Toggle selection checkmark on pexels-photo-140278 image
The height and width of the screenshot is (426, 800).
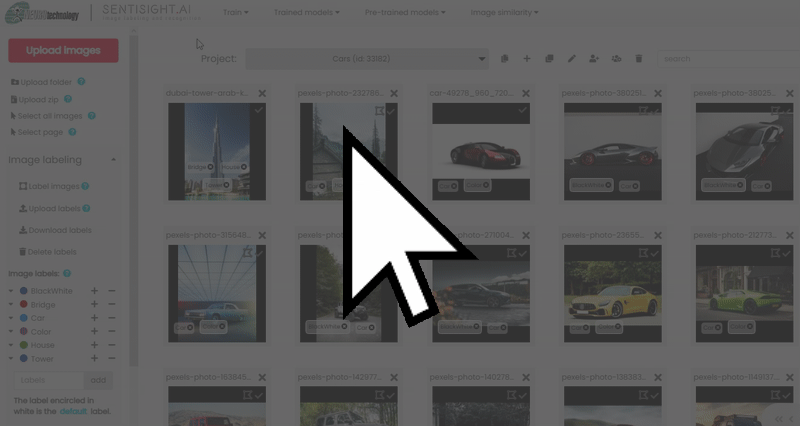click(523, 395)
